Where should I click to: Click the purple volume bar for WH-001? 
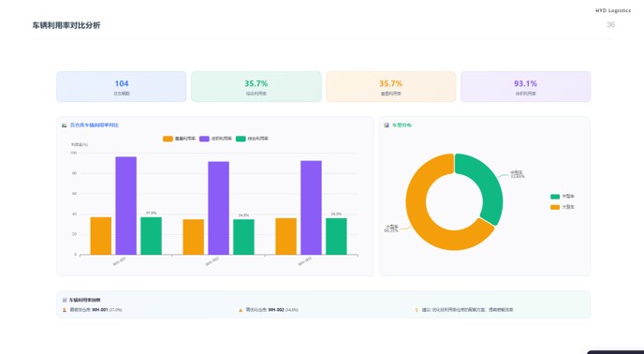[126, 206]
